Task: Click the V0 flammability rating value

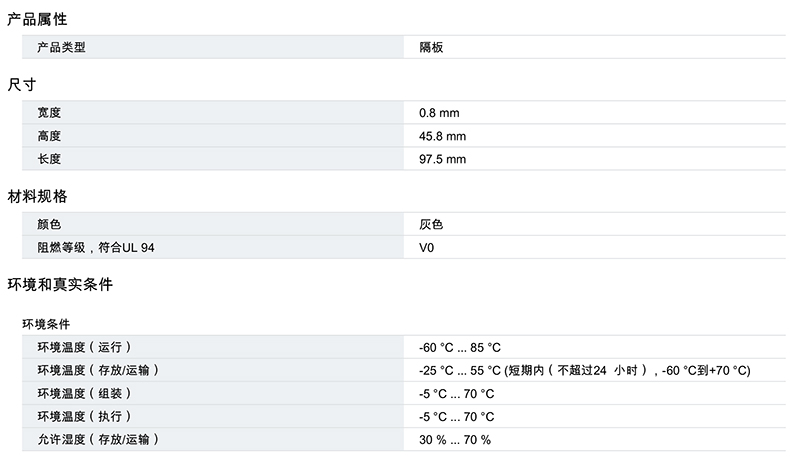Action: pos(427,248)
